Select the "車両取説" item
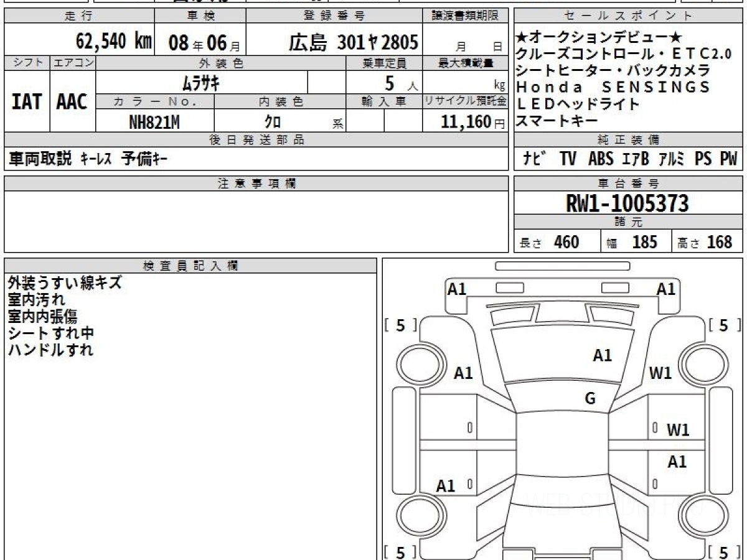 point(41,159)
